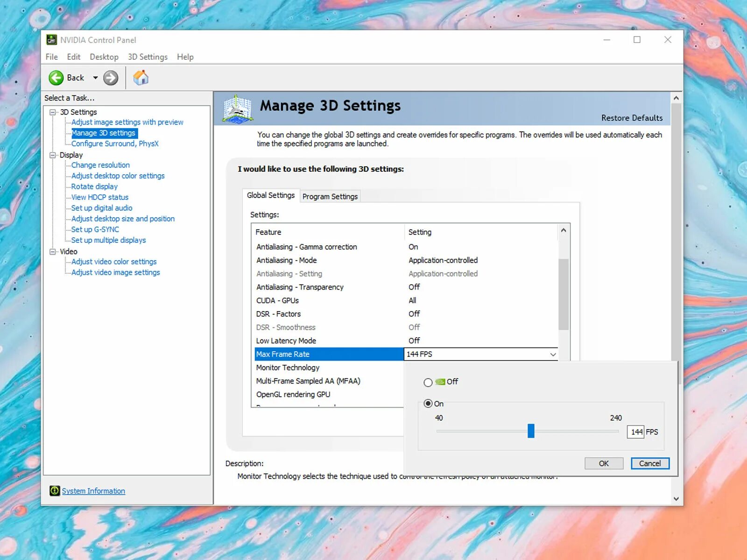Click the System Information icon
The image size is (747, 560).
click(x=55, y=490)
